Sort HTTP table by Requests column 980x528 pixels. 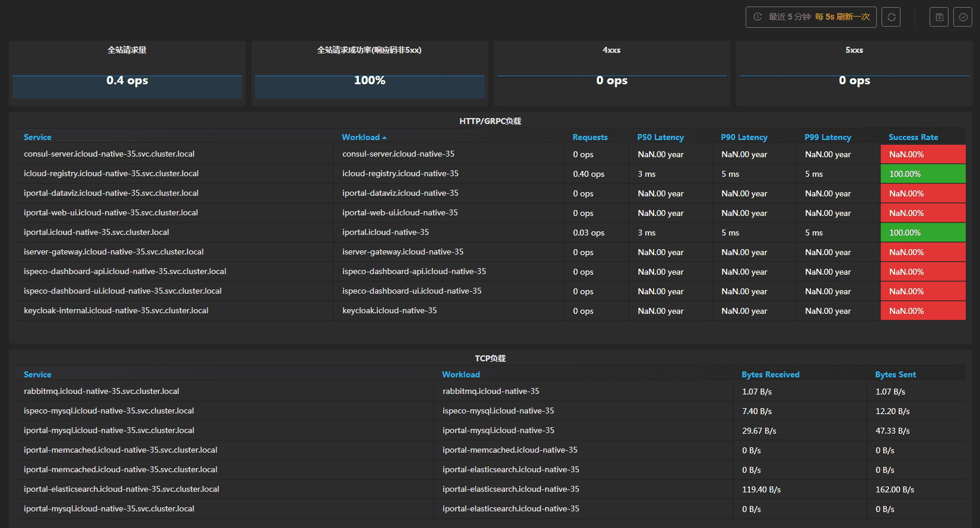[x=590, y=137]
